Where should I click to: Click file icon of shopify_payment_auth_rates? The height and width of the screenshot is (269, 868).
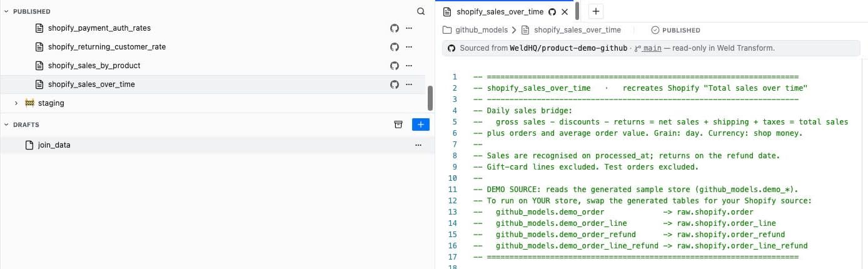(x=39, y=28)
